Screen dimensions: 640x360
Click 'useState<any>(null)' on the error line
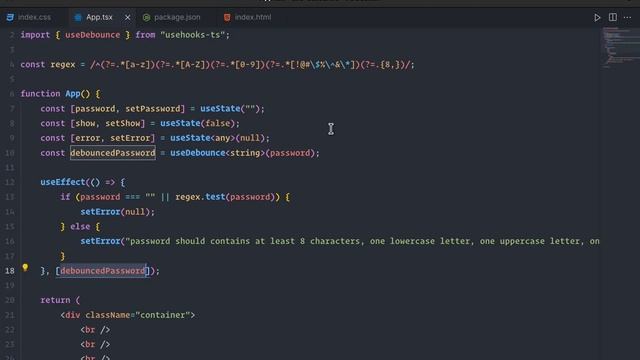217,138
